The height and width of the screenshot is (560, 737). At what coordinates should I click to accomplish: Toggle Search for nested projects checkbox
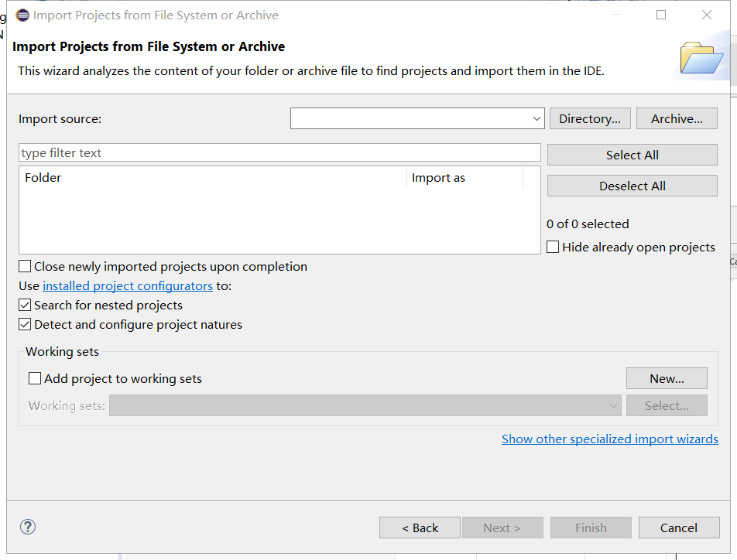[25, 306]
